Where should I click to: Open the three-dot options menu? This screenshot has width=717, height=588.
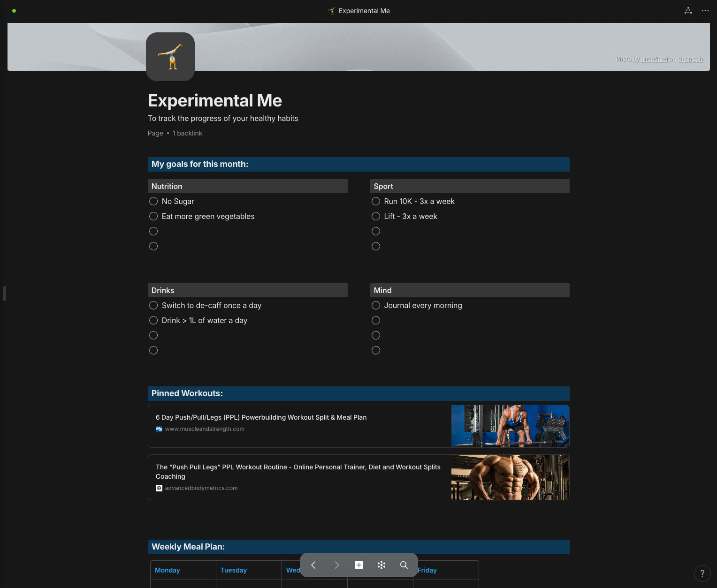point(705,11)
